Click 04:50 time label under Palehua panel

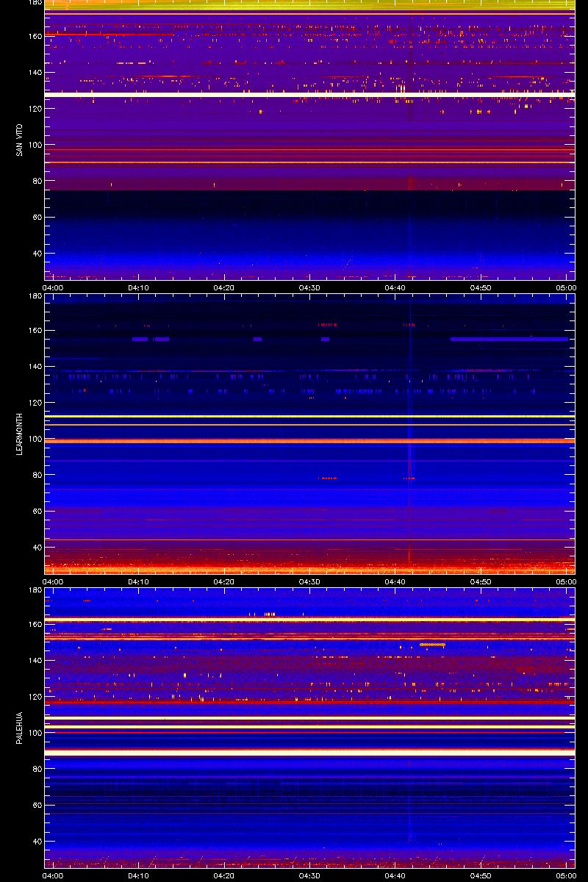click(481, 875)
